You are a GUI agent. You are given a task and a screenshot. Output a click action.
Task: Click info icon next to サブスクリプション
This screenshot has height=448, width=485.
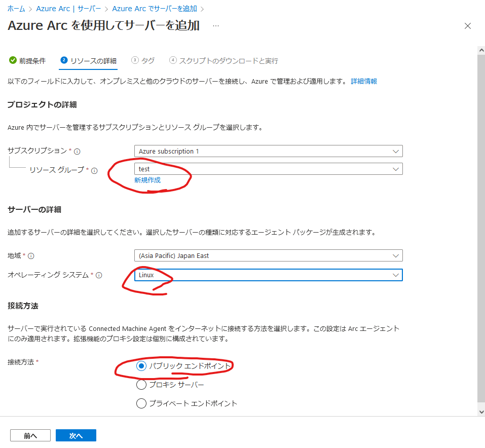78,152
